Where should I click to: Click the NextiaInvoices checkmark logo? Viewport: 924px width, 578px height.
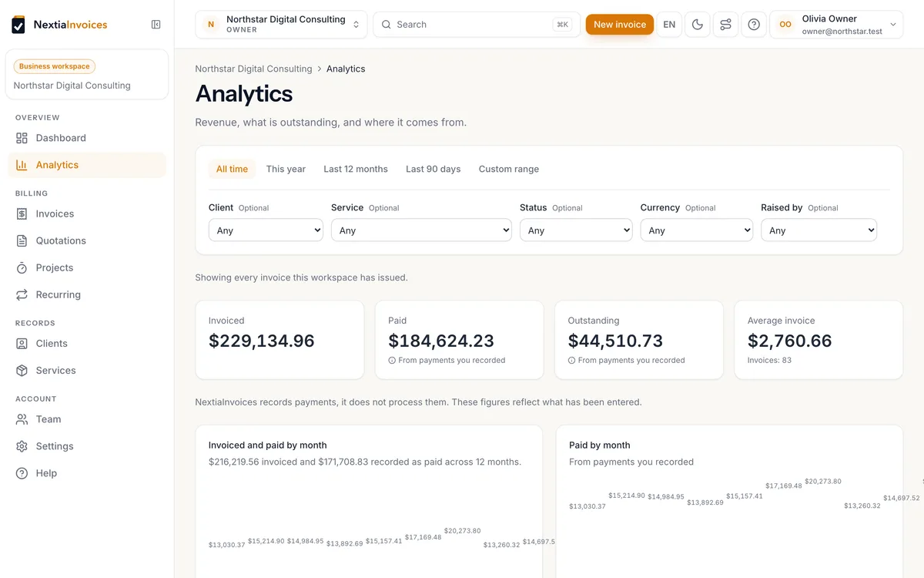tap(18, 25)
